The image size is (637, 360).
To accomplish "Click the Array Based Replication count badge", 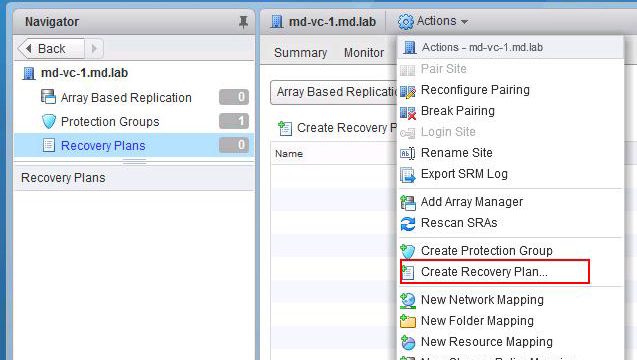I will click(234, 97).
